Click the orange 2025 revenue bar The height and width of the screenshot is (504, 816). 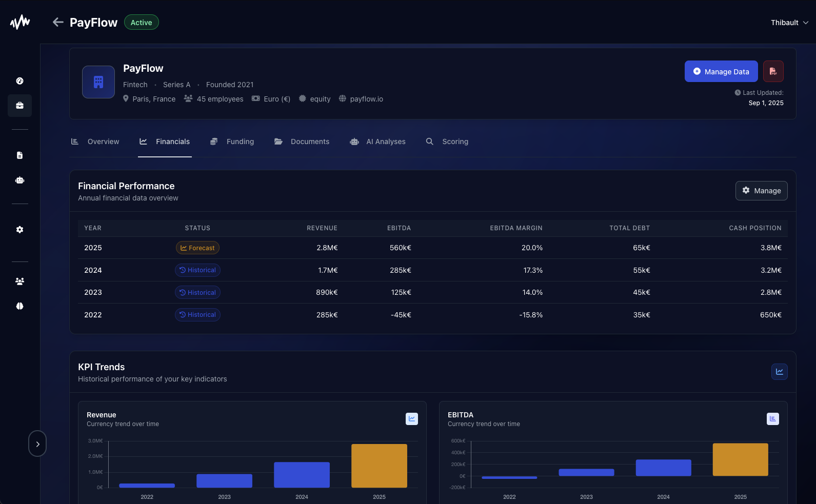[379, 466]
